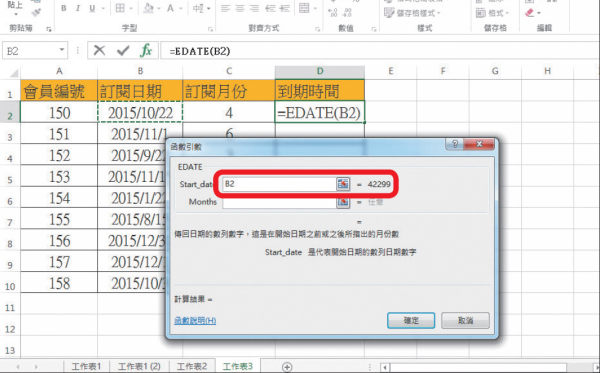Open the Clipboard group dialog launcher
The width and height of the screenshot is (600, 373).
[x=49, y=29]
